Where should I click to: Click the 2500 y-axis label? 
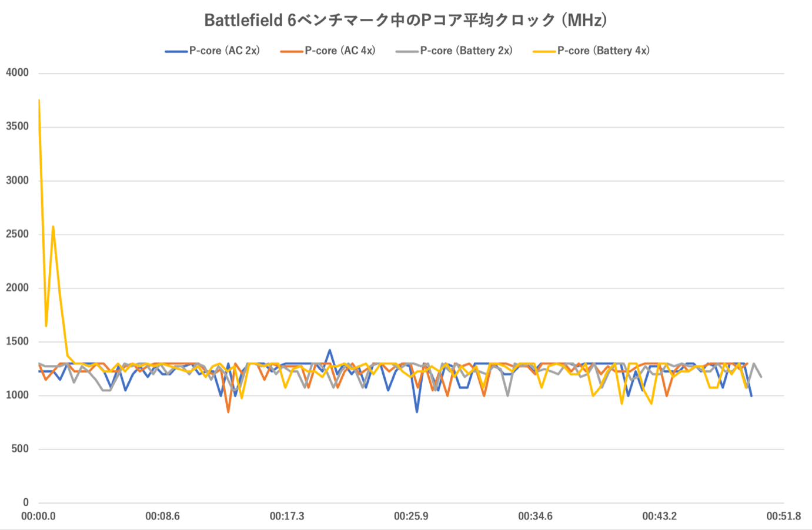tap(17, 234)
